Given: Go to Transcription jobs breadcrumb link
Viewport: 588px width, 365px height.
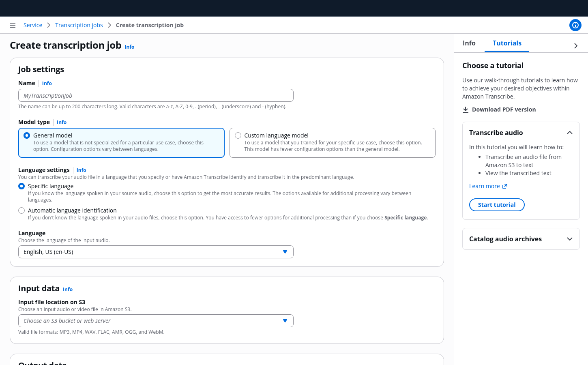Looking at the screenshot, I should tap(79, 25).
